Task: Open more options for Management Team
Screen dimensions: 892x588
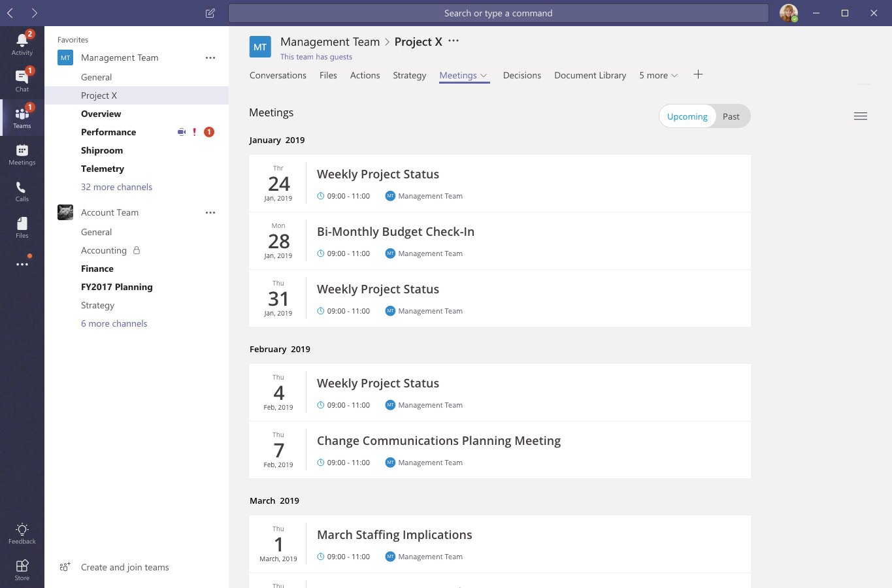Action: (x=210, y=57)
